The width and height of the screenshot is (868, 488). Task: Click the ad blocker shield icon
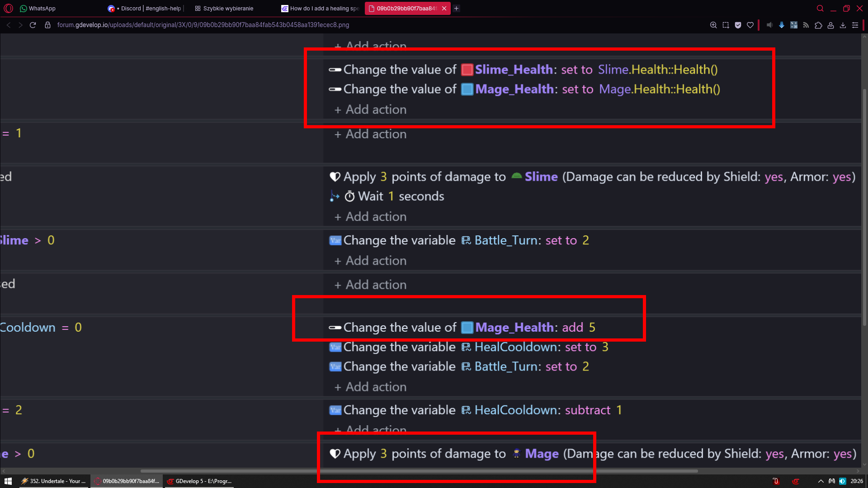738,25
